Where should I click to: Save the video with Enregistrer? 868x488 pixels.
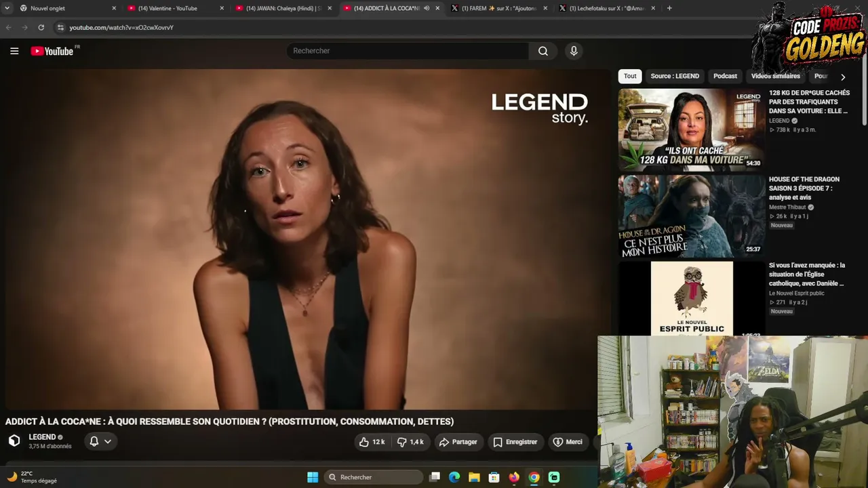[x=515, y=442]
